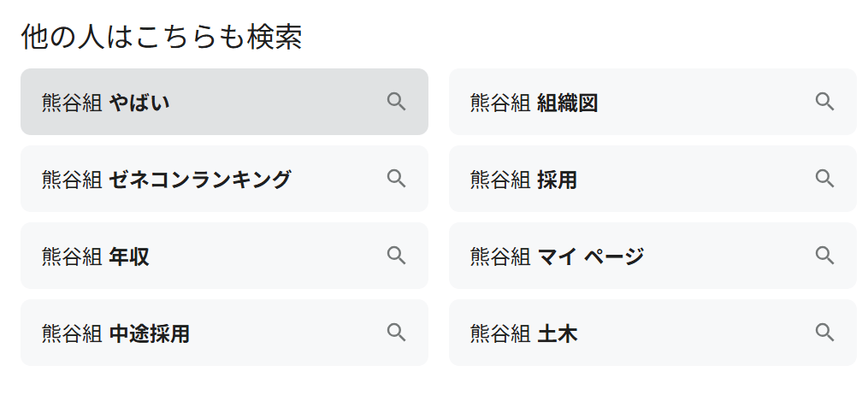Viewport: 868px width, 395px height.
Task: Select the 熊谷組 中途採用 related search
Action: coord(115,333)
